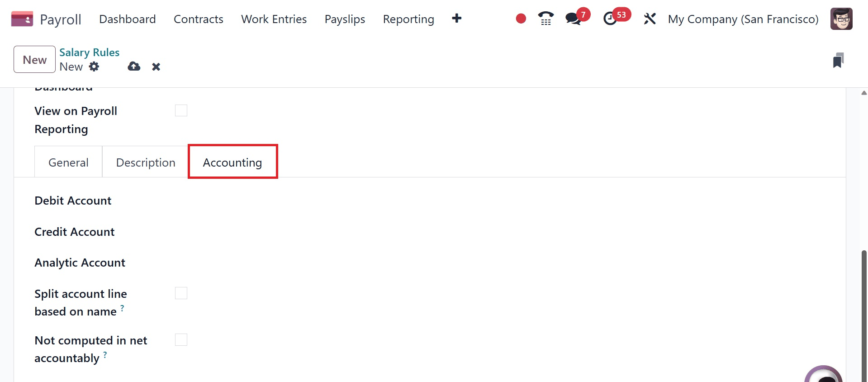Image resolution: width=868 pixels, height=382 pixels.
Task: Click the New button
Action: pyautogui.click(x=35, y=59)
